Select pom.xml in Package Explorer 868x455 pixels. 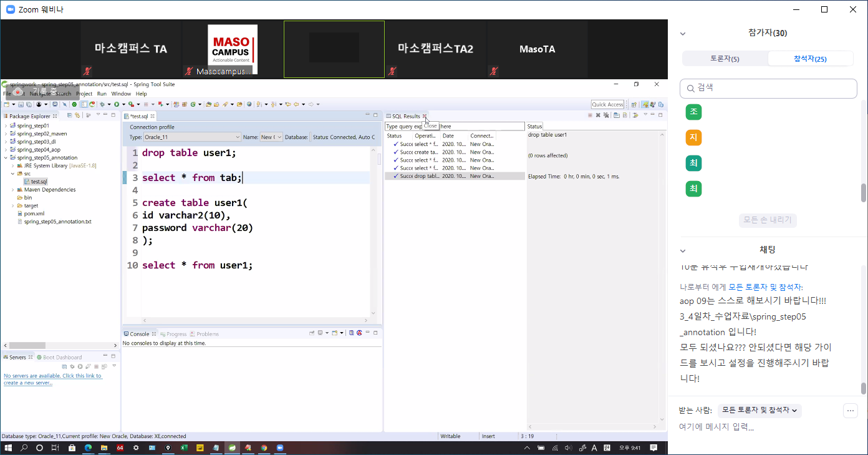pyautogui.click(x=34, y=213)
